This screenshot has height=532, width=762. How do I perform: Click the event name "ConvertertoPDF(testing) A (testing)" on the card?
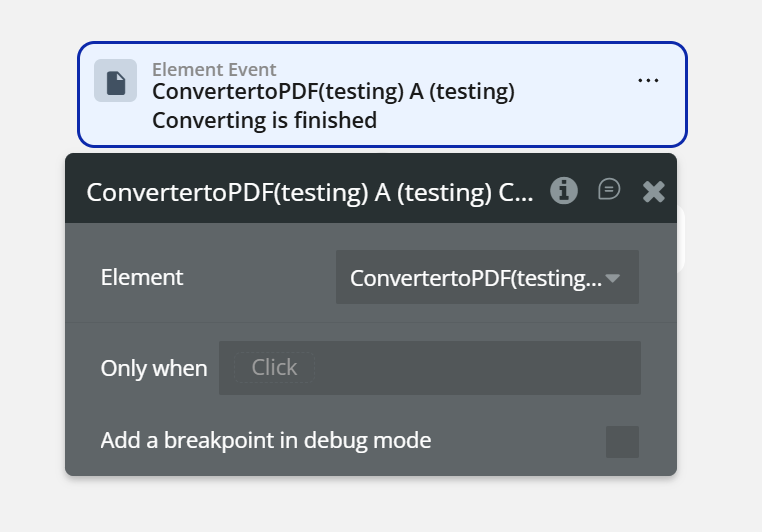(x=333, y=93)
